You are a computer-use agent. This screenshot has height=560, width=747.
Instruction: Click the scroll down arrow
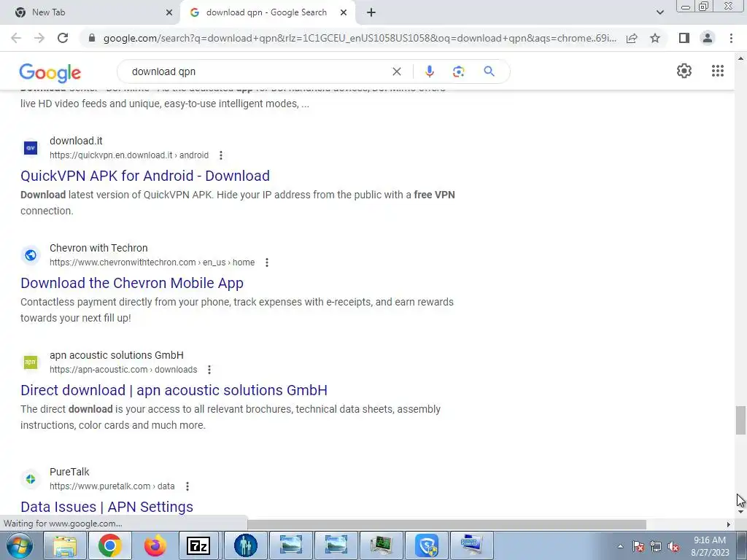740,512
